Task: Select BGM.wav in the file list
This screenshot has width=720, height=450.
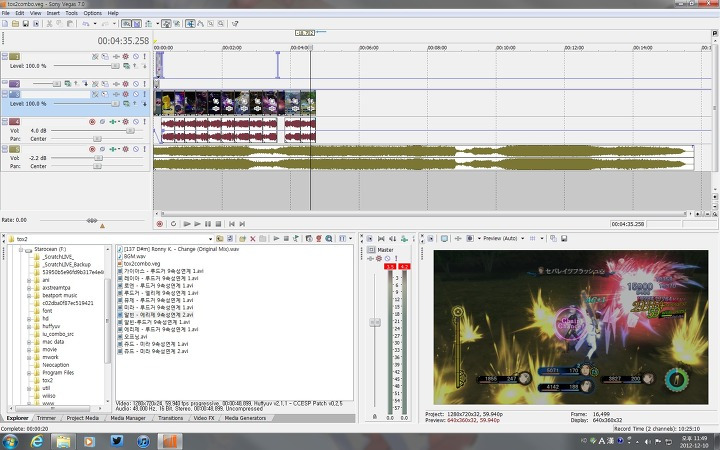Action: 135,256
